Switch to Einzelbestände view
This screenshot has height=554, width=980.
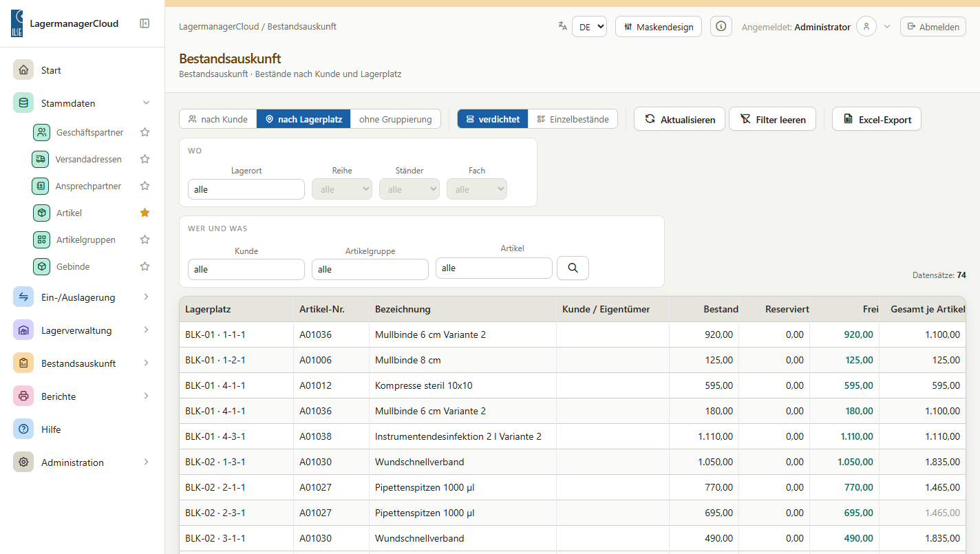click(573, 119)
